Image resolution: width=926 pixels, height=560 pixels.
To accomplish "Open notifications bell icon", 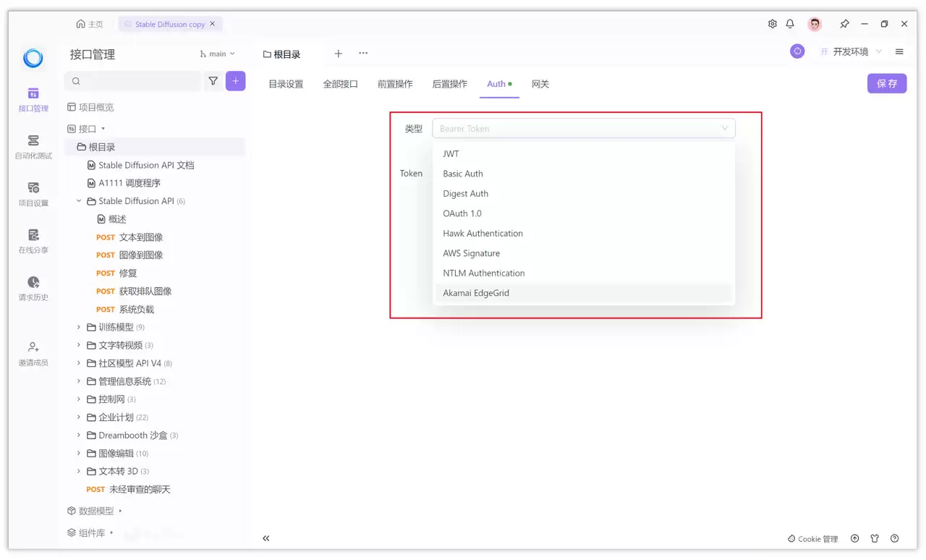I will click(790, 24).
